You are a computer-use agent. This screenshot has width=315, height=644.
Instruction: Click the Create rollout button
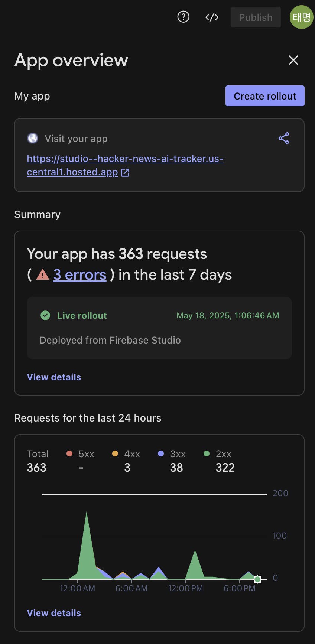(265, 96)
